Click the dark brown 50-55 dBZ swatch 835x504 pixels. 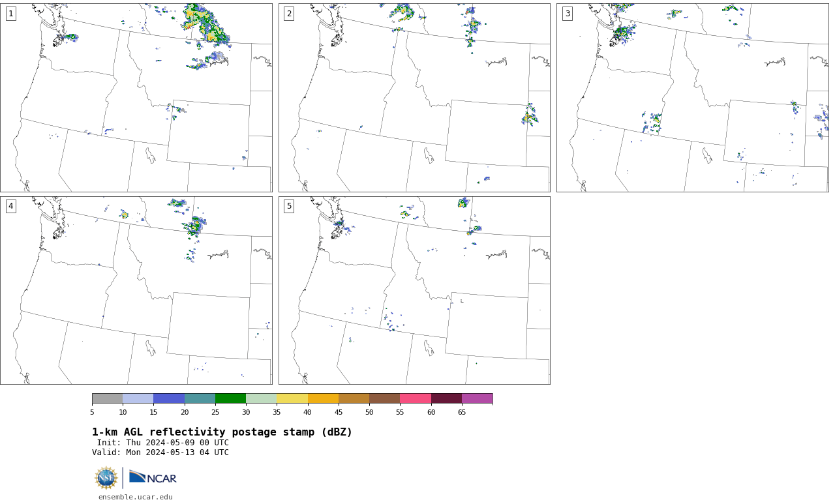pos(384,398)
